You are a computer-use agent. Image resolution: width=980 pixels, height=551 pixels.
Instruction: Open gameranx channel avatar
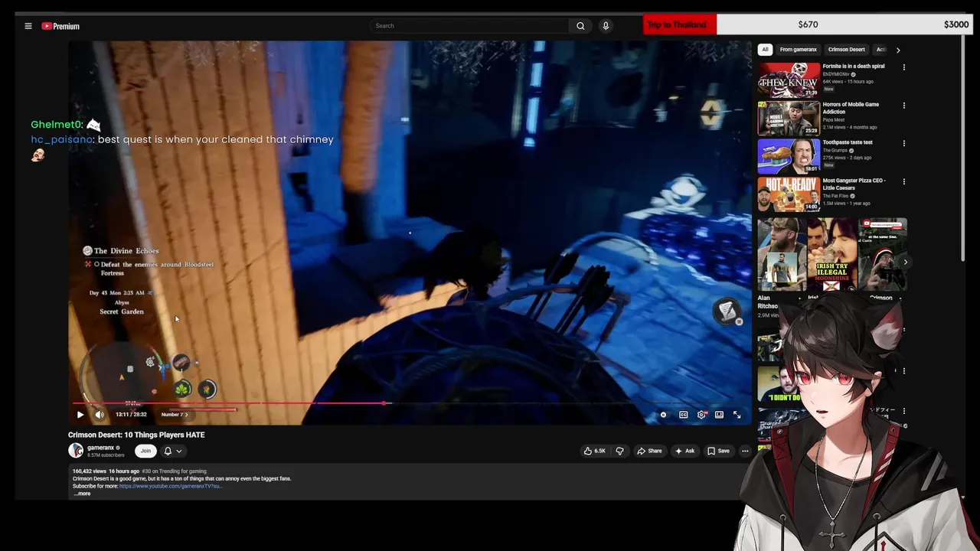point(76,451)
